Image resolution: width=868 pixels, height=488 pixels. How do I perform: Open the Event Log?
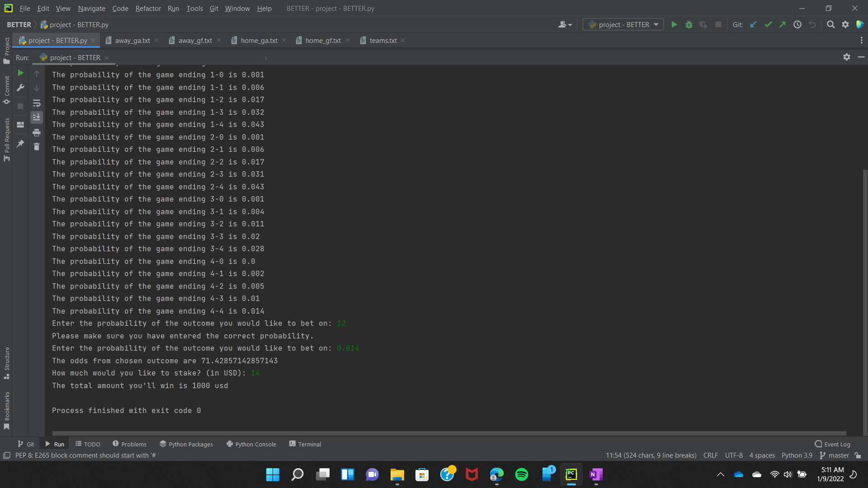(x=833, y=444)
